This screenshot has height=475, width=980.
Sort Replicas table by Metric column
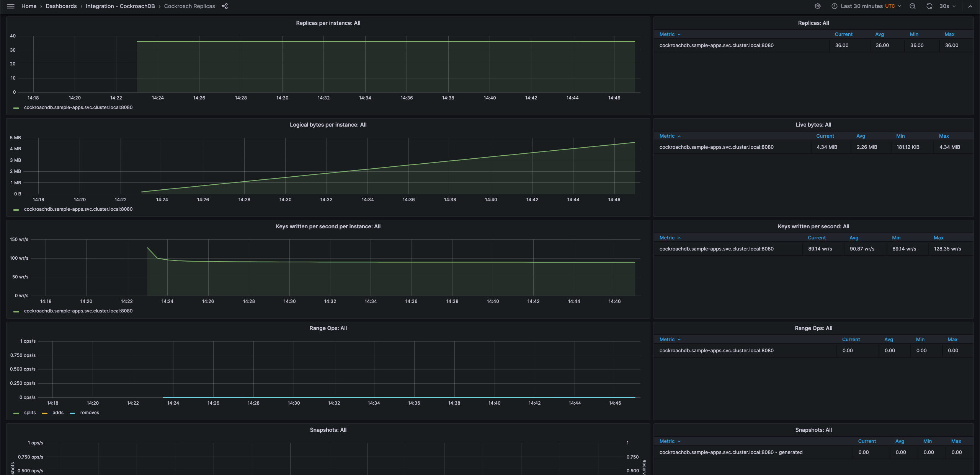point(667,34)
